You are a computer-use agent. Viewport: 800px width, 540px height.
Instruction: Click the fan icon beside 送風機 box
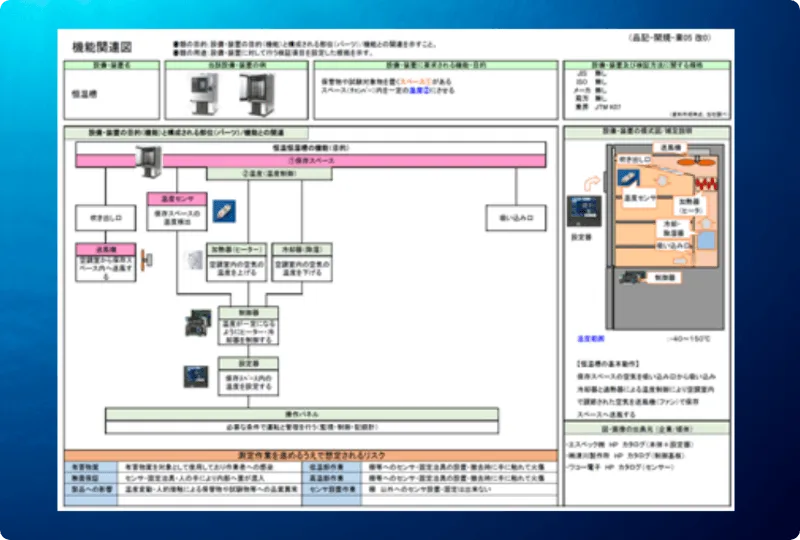[x=148, y=262]
